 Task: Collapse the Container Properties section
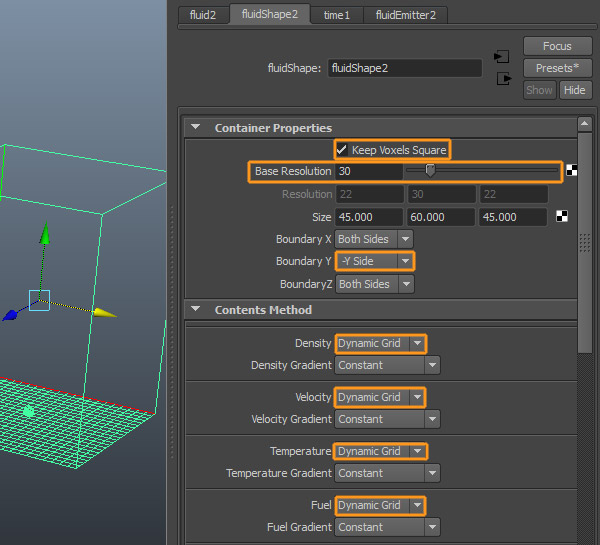196,127
